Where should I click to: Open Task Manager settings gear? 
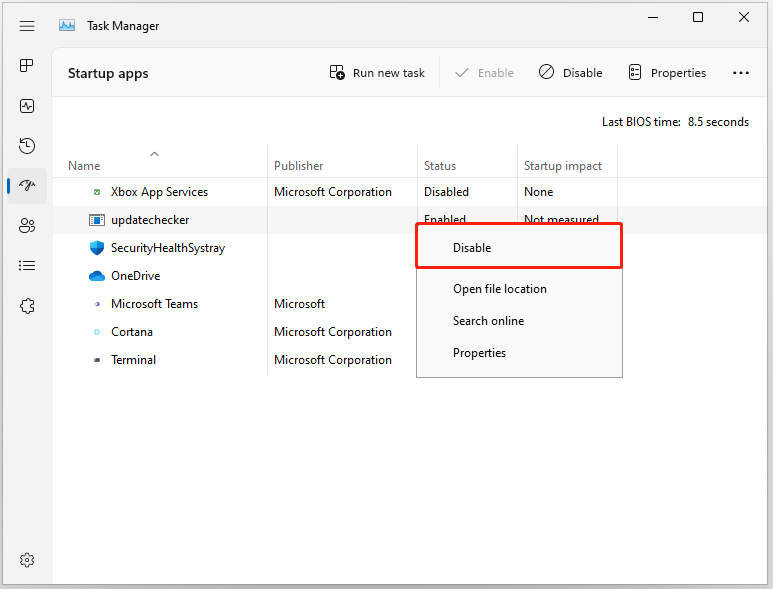point(27,560)
